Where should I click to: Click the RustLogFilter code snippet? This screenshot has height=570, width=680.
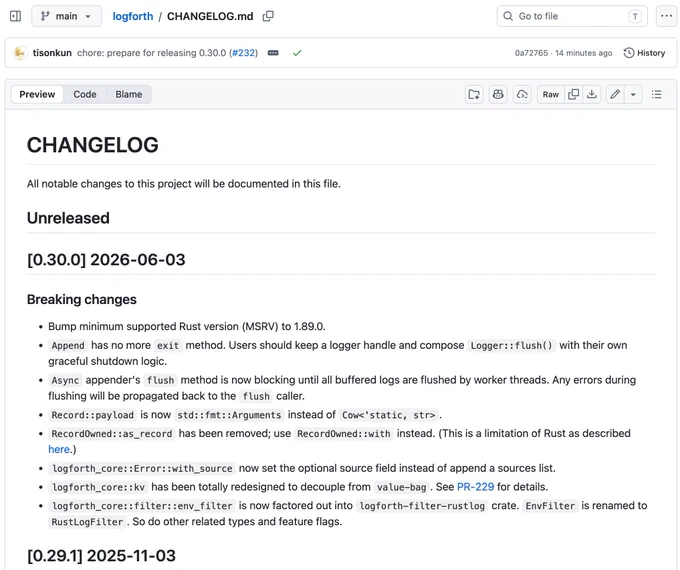point(87,522)
